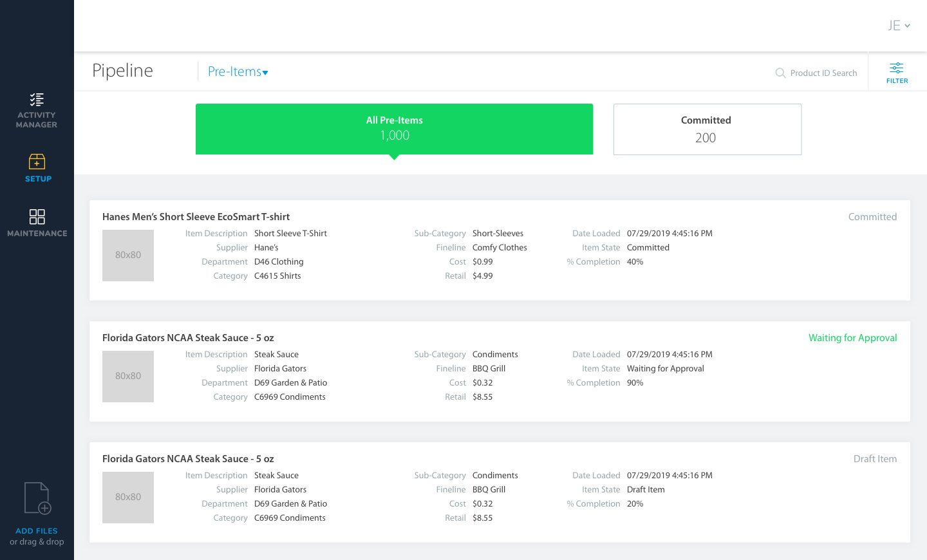Click the 40% completion value
The height and width of the screenshot is (560, 927).
point(635,262)
